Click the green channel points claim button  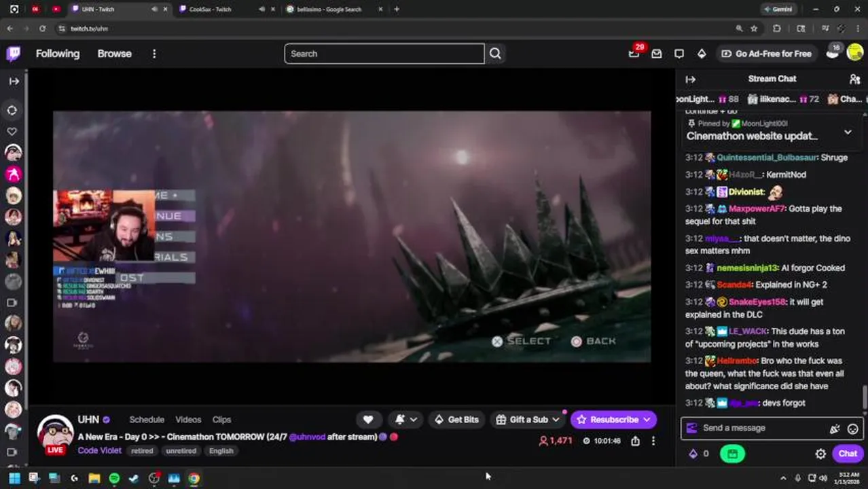click(x=732, y=454)
